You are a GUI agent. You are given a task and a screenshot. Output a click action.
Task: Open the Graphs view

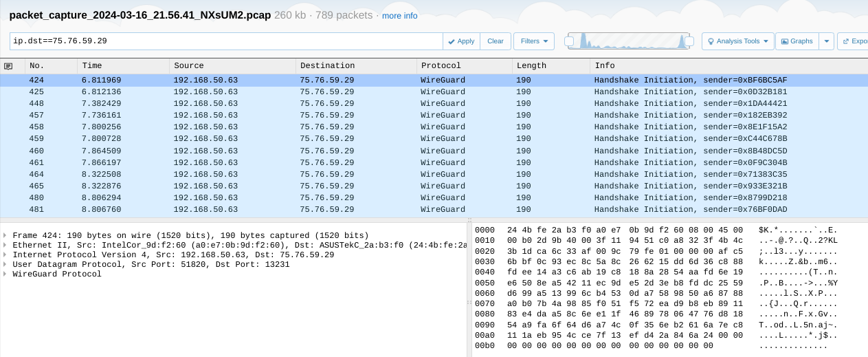click(x=797, y=41)
